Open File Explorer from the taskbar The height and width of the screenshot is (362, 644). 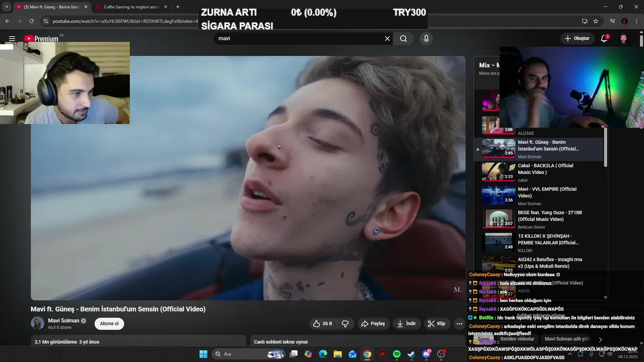[338, 354]
